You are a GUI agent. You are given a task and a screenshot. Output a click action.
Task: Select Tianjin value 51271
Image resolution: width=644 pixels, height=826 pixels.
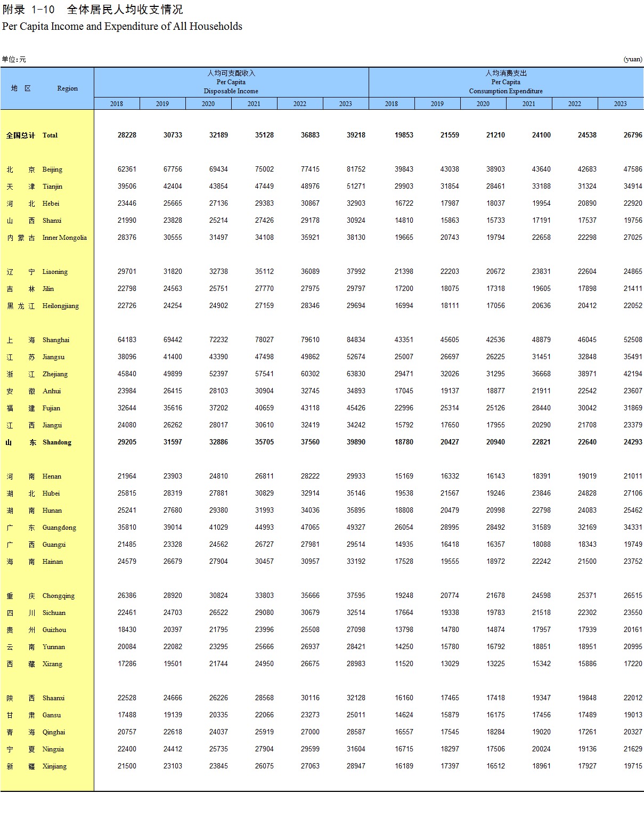[x=356, y=187]
